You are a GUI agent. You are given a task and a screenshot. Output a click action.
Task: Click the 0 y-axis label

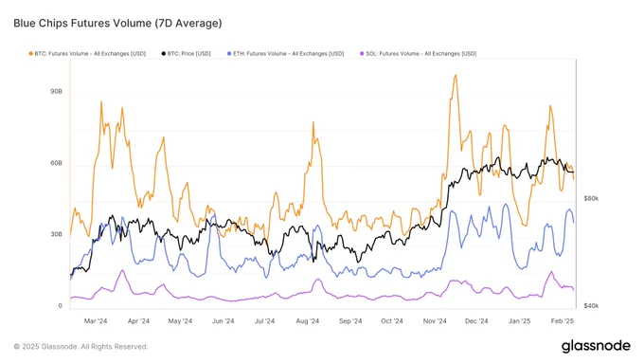click(60, 305)
